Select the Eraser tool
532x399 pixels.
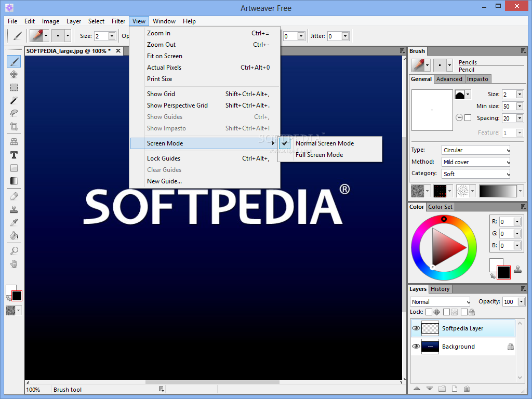point(14,196)
